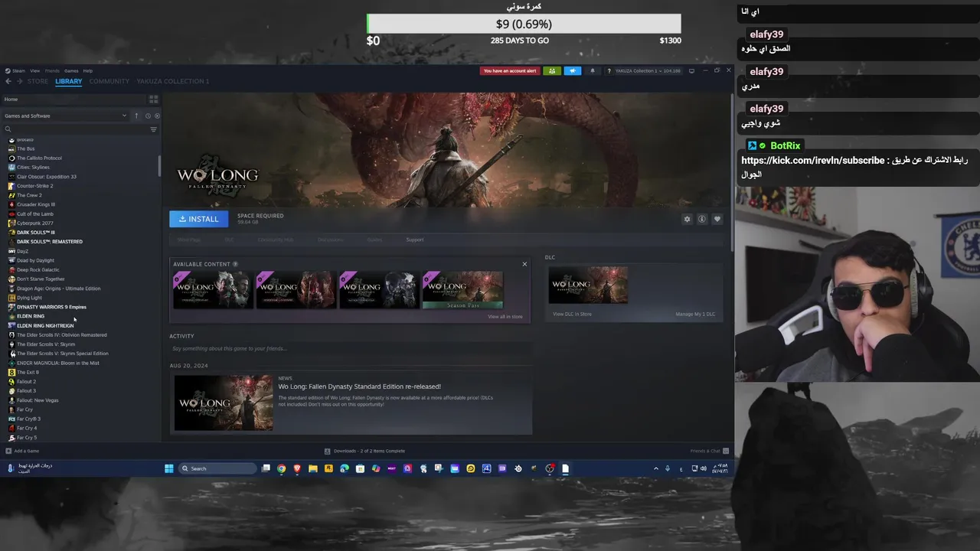This screenshot has width=980, height=551.
Task: Open the blue announcements megaphone button
Action: (x=573, y=71)
